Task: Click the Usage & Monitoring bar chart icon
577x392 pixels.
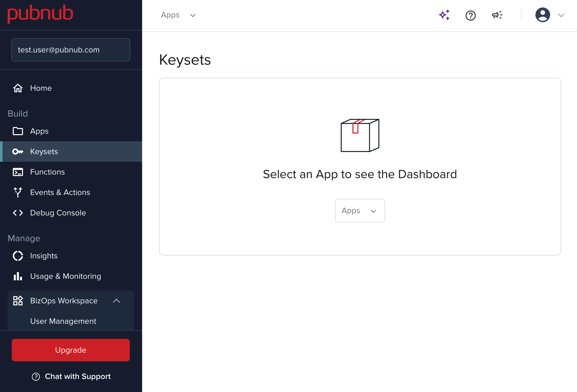Action: pyautogui.click(x=18, y=276)
